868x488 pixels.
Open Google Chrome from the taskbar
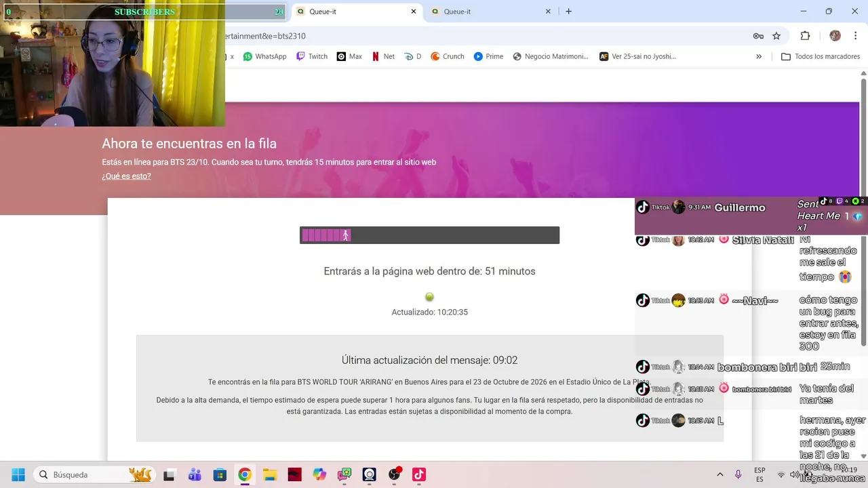pyautogui.click(x=245, y=474)
